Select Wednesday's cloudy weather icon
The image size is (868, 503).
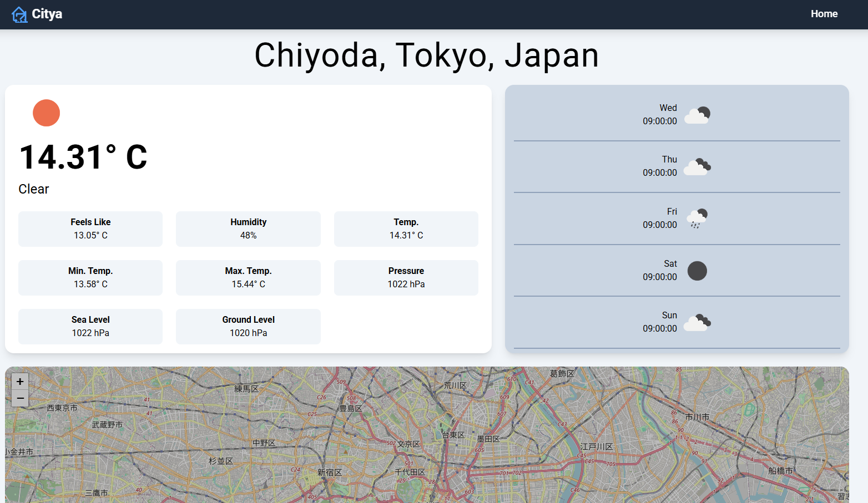pyautogui.click(x=697, y=115)
